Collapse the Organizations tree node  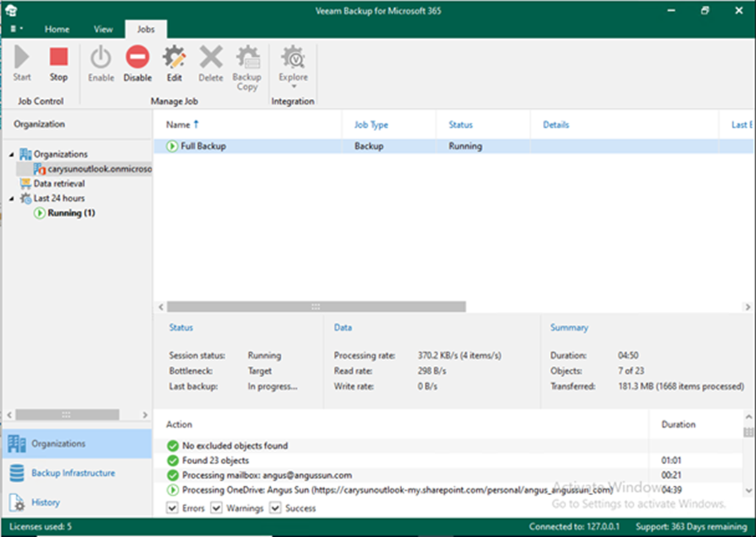[11, 155]
